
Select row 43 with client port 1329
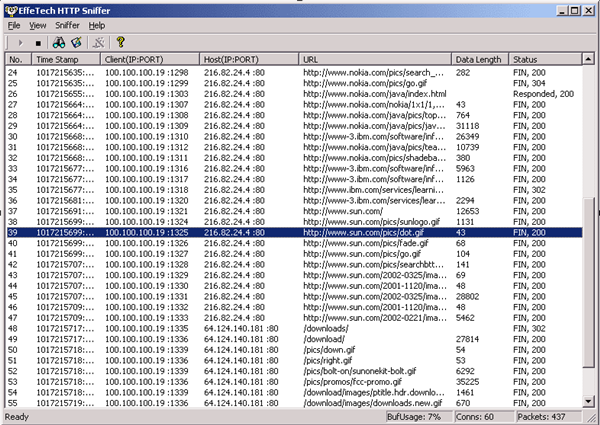point(295,275)
